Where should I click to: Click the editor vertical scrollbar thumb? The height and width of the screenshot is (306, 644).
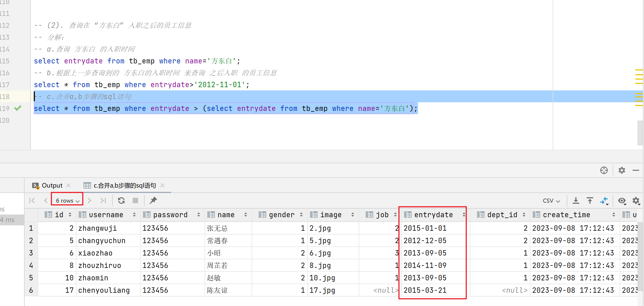(640, 133)
